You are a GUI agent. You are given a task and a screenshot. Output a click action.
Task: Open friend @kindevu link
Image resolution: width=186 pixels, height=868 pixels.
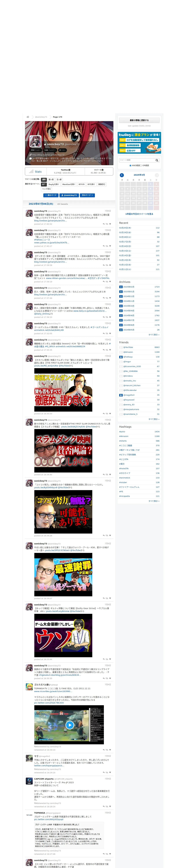click(x=128, y=376)
